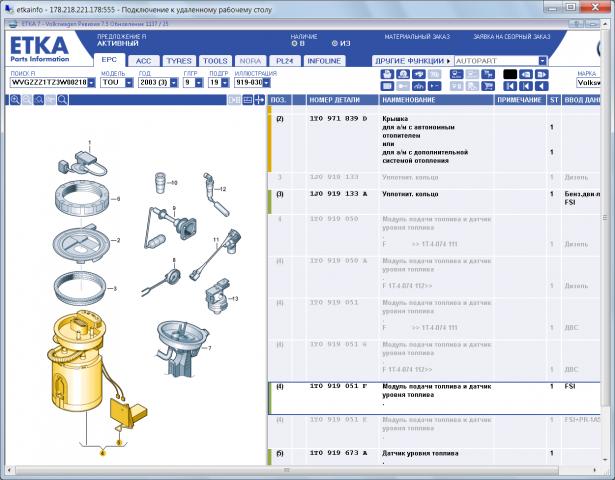Click the horizontal scrollbar thumb at bottom
Image resolution: width=615 pixels, height=480 pixels.
click(286, 470)
